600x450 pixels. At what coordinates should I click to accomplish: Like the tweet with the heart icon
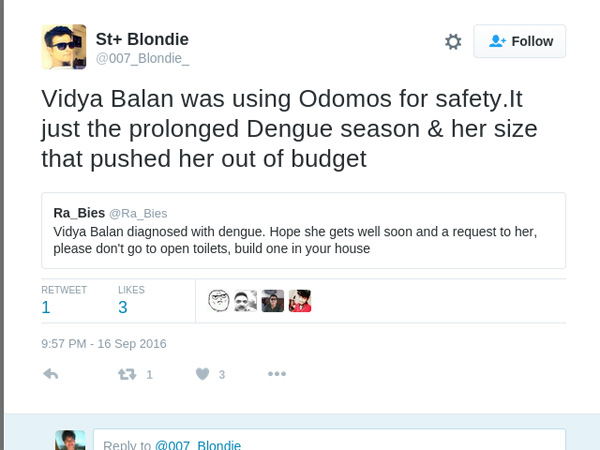[202, 374]
